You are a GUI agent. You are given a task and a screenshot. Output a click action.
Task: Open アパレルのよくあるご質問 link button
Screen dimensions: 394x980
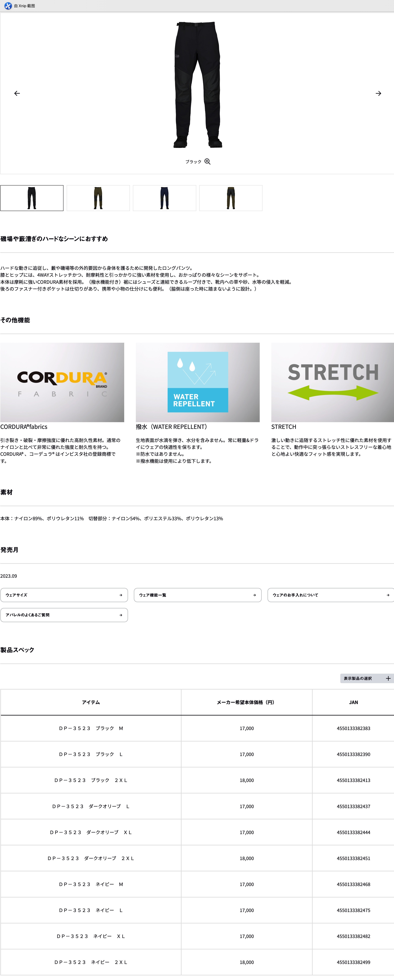pyautogui.click(x=64, y=615)
